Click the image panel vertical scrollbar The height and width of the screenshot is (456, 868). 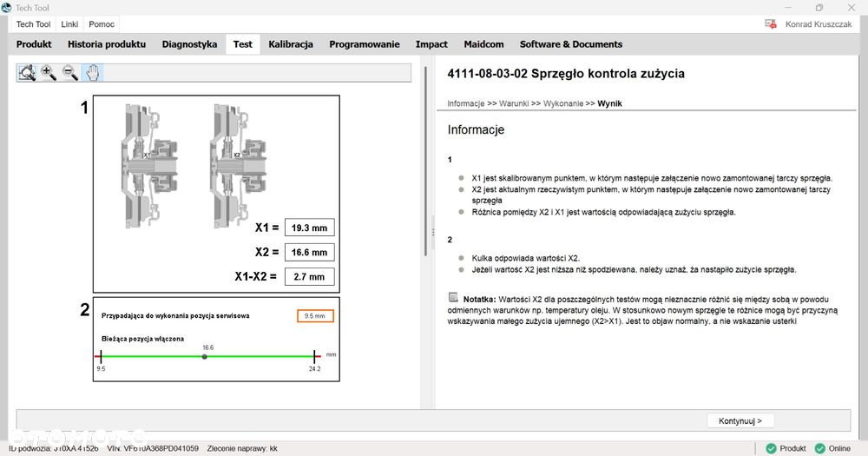[425, 161]
